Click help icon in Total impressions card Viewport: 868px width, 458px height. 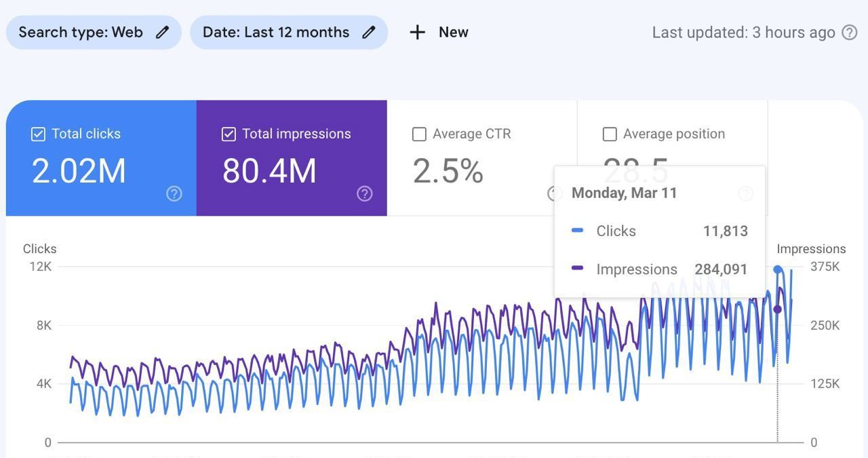click(x=365, y=194)
